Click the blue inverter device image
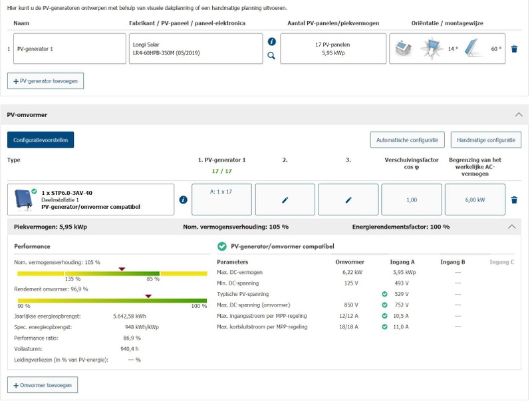 click(x=24, y=201)
